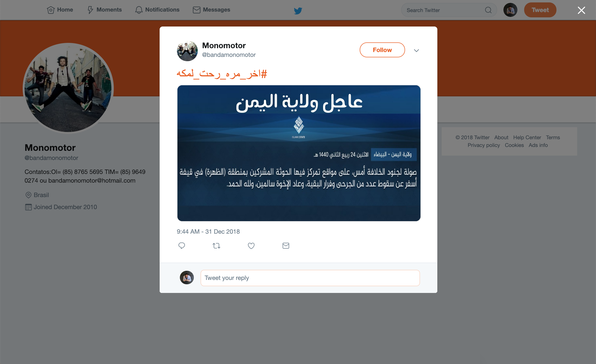Image resolution: width=596 pixels, height=364 pixels.
Task: Open the tweet's blue Arabic image
Action: pyautogui.click(x=298, y=153)
